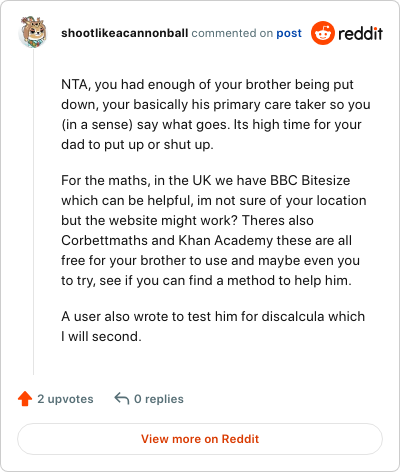Screen dimensions: 400x472
Task: Click the reply arrow icon
Action: tap(122, 398)
